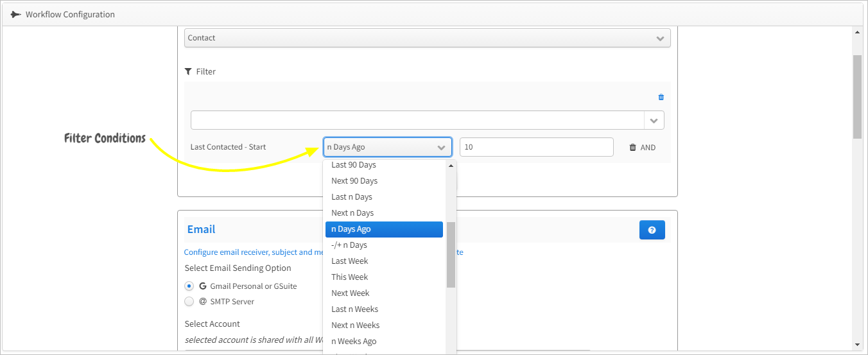Select Gmail Personal or GSuite radio button
The image size is (868, 355).
point(189,286)
